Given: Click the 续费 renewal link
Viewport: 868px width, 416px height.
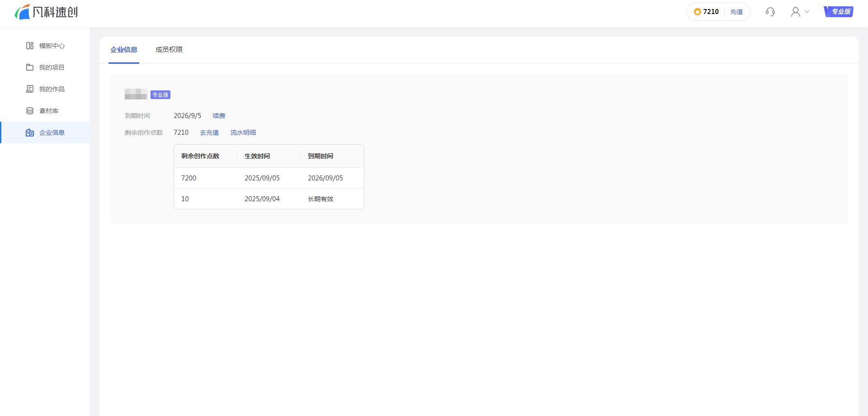Looking at the screenshot, I should click(x=219, y=116).
